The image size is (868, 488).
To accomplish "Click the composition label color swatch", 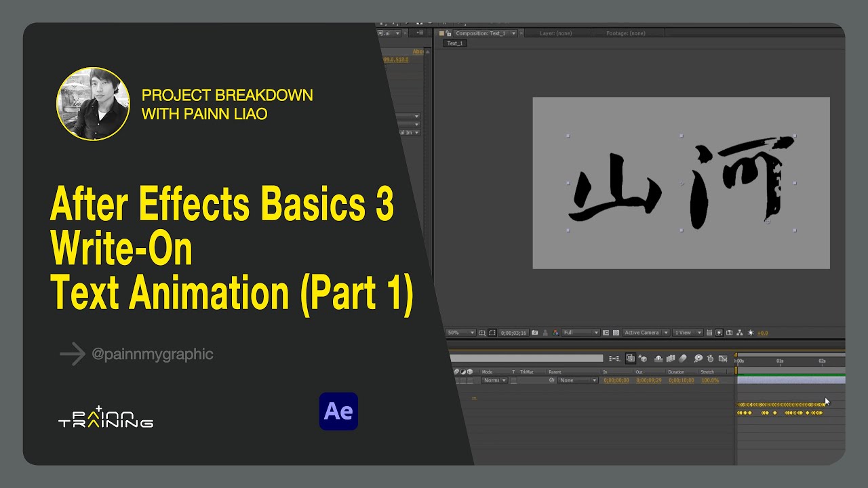I will (x=441, y=33).
